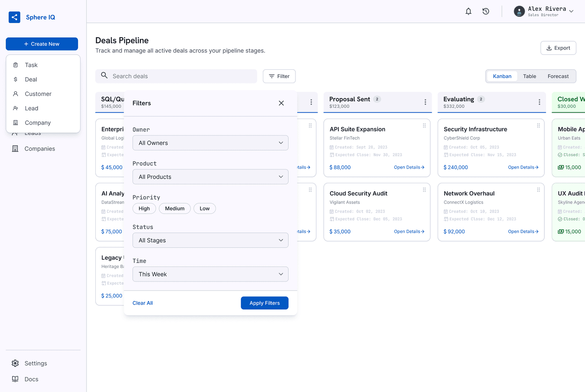Toggle the Low priority chip
The image size is (585, 392).
coord(205,209)
